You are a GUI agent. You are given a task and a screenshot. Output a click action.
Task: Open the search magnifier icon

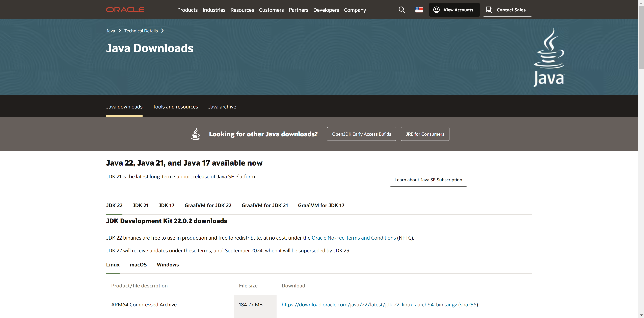tap(401, 10)
